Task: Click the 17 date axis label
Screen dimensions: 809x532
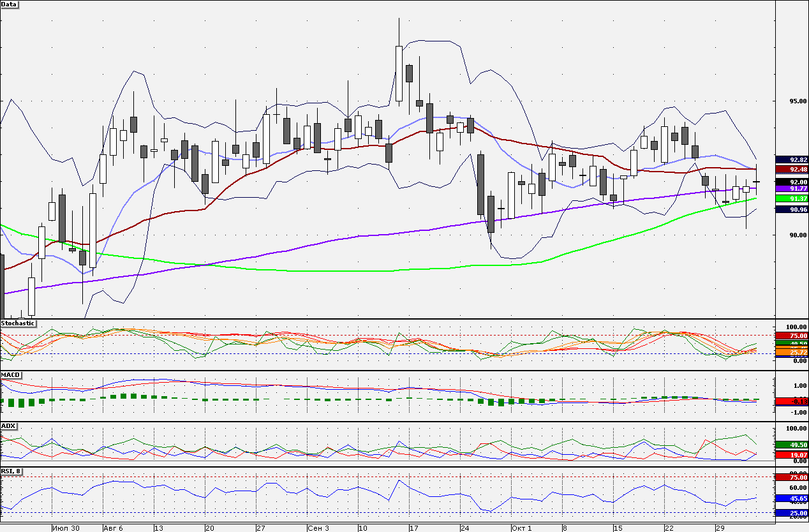Action: click(414, 528)
